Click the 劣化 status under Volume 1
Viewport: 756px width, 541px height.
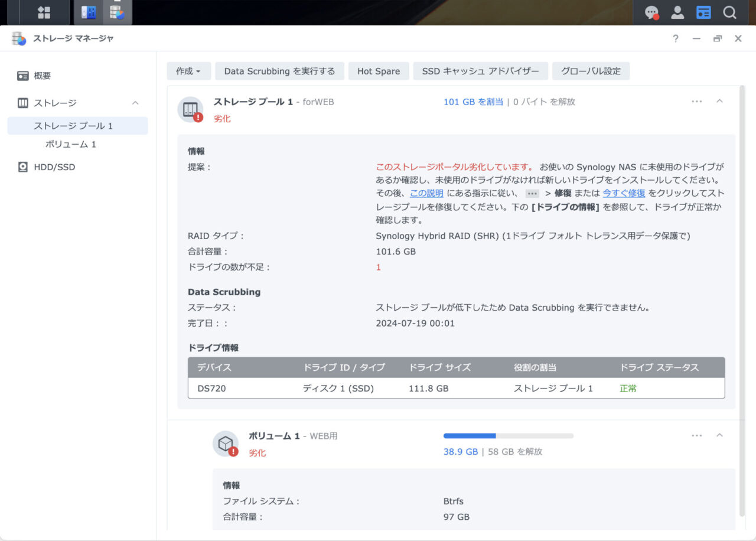tap(257, 453)
